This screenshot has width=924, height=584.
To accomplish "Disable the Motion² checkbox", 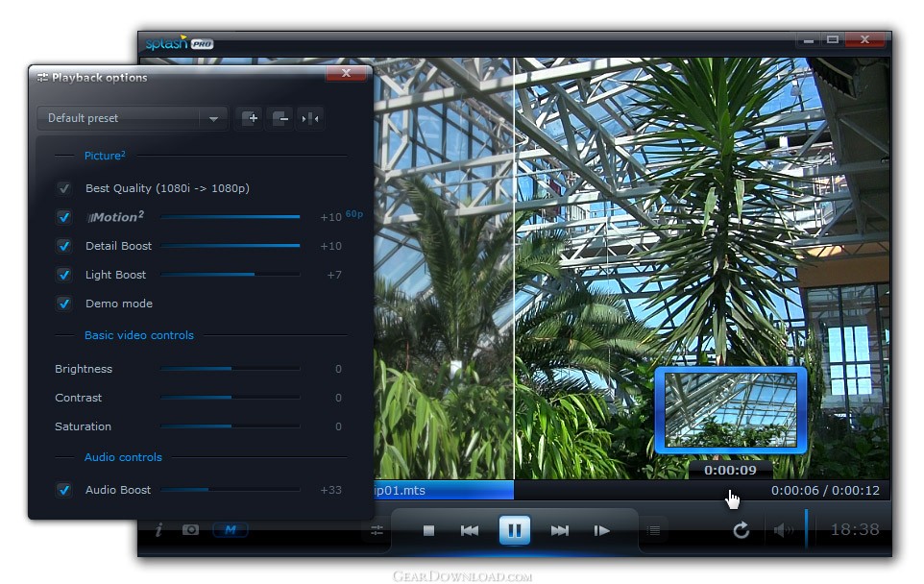I will click(63, 217).
